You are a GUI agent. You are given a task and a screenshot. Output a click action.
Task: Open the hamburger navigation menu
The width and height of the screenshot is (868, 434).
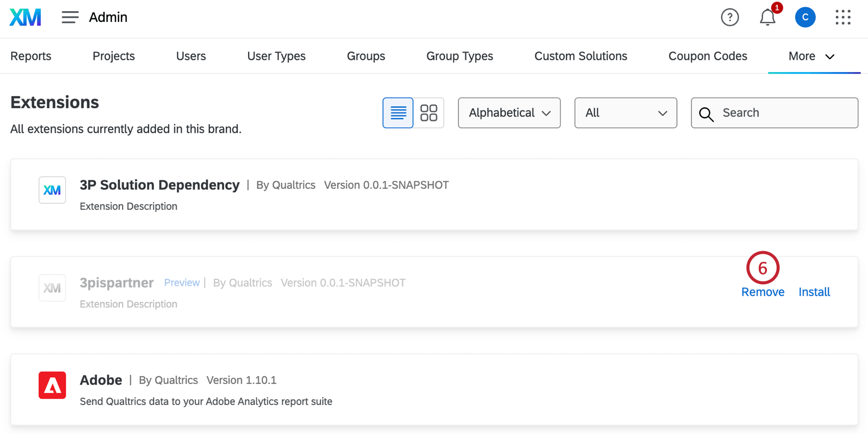click(x=70, y=17)
